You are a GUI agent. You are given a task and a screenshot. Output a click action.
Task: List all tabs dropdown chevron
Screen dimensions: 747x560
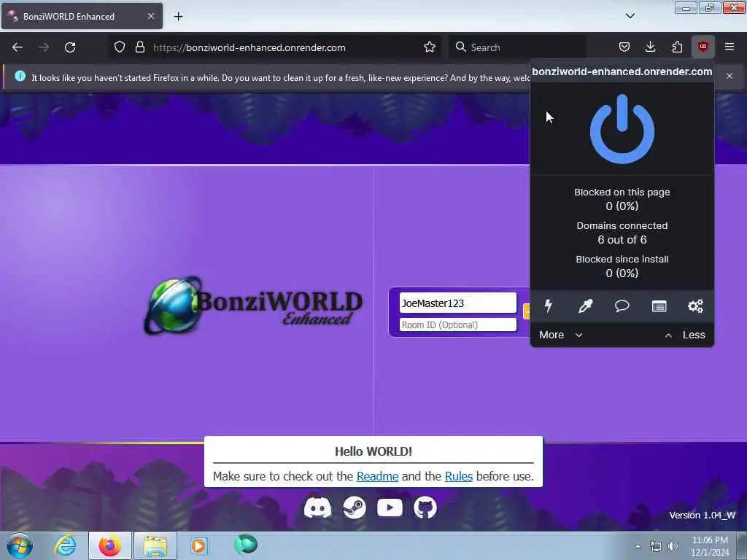(x=630, y=16)
